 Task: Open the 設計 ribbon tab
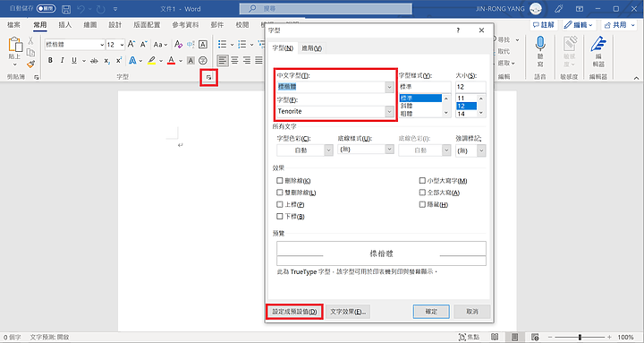tap(115, 25)
